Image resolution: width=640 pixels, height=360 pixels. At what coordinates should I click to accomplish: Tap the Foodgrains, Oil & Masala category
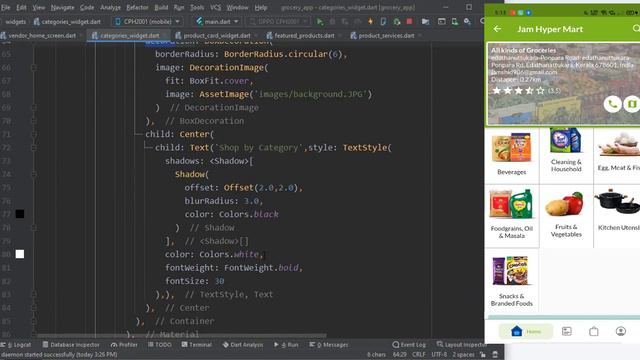pos(511,216)
